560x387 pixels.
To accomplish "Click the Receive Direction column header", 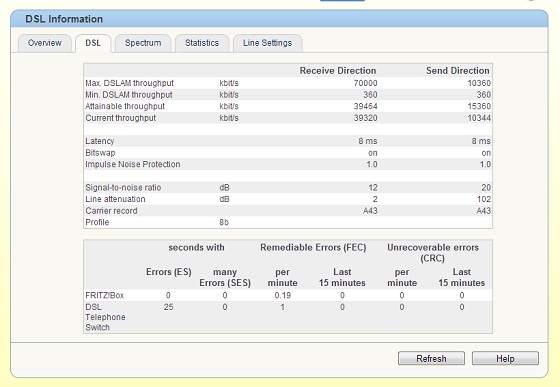I will (x=338, y=71).
